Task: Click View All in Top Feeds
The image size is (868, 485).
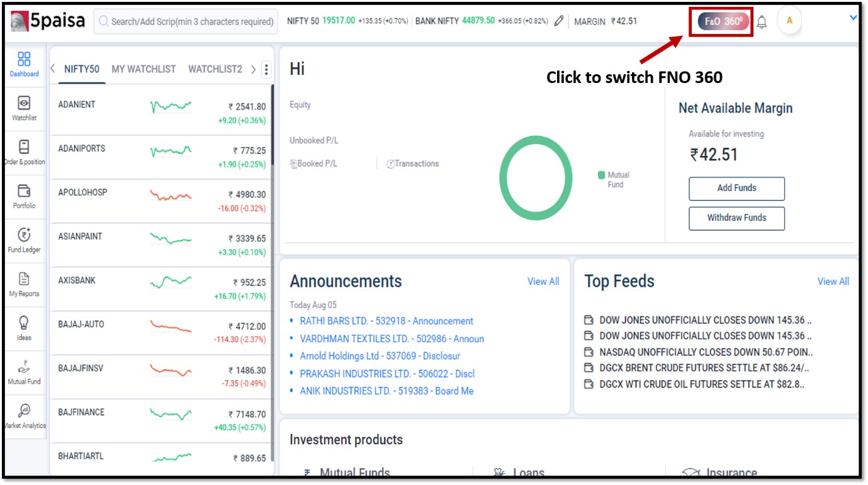Action: pos(833,282)
